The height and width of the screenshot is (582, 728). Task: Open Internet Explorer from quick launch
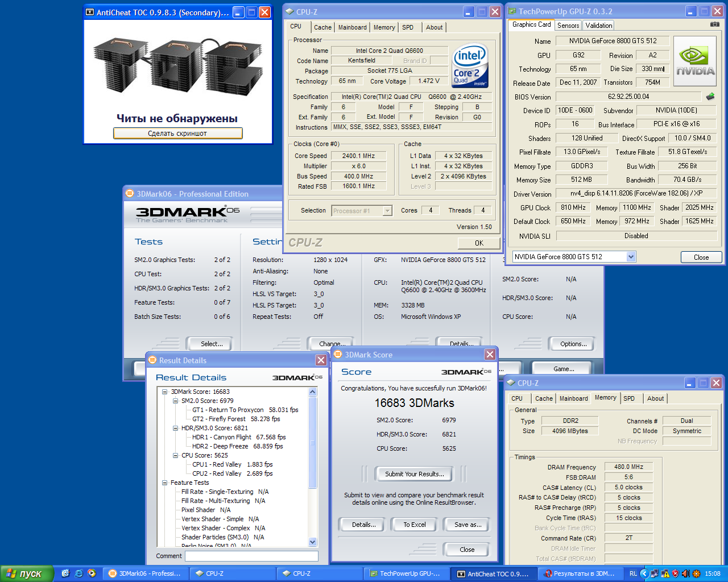point(78,573)
